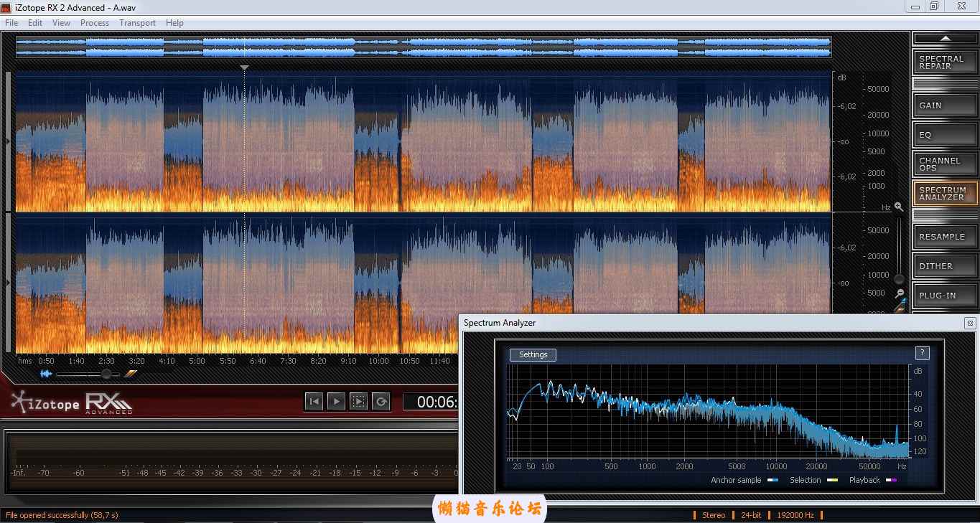
Task: Open the Gain module
Action: point(946,105)
